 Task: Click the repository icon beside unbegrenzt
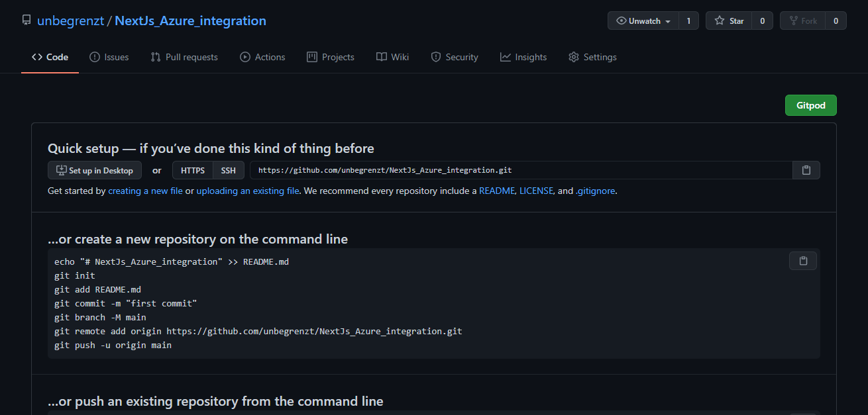(x=27, y=21)
